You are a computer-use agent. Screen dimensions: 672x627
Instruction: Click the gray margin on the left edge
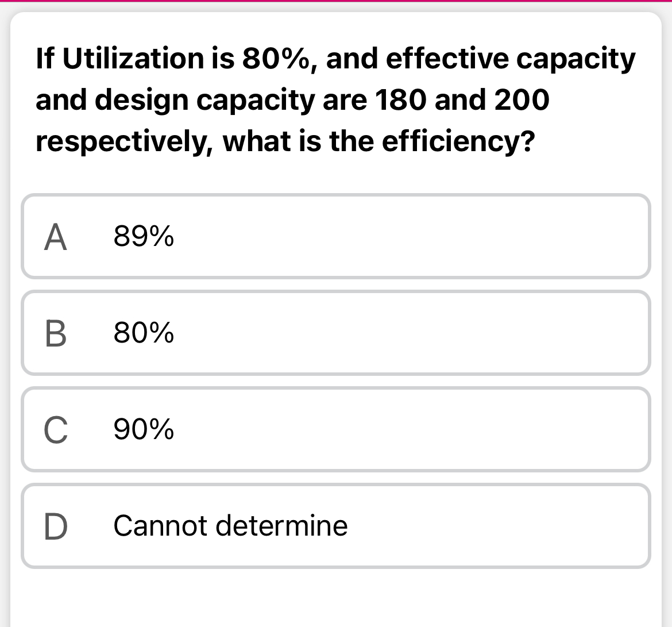tap(5, 313)
